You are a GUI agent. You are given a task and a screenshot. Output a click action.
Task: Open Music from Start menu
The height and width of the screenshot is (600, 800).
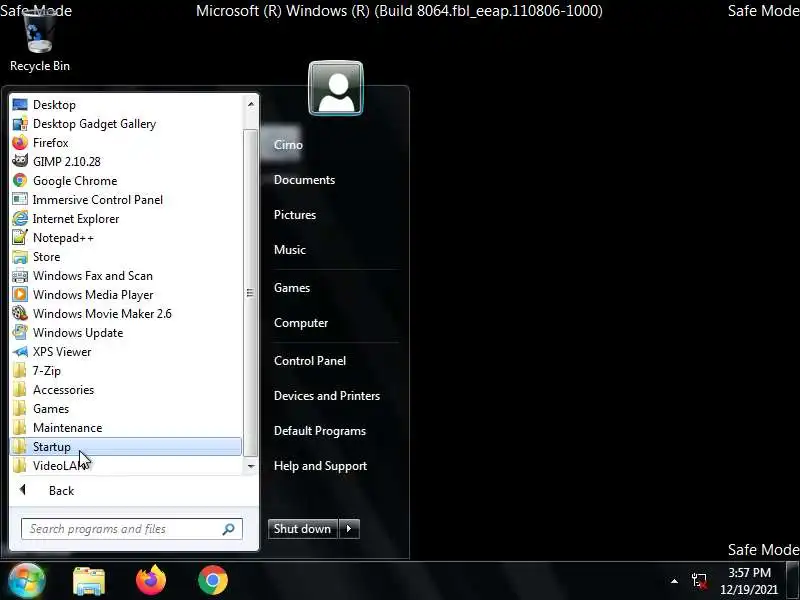(290, 250)
